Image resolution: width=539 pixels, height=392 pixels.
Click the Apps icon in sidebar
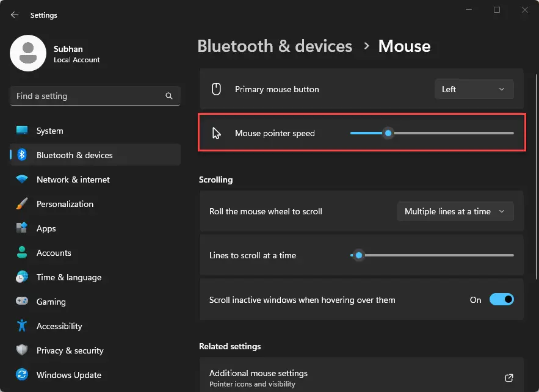(x=22, y=228)
